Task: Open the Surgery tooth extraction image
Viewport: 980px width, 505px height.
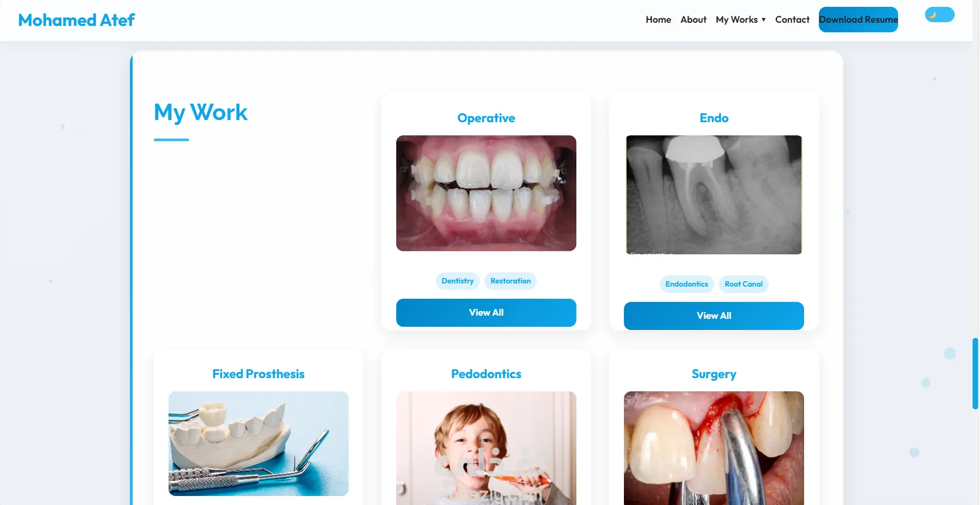Action: coord(714,448)
